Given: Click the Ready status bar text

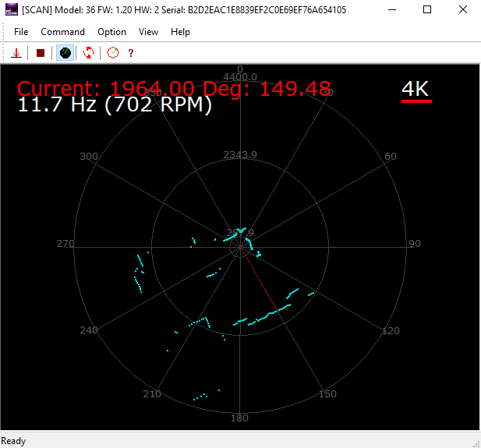Looking at the screenshot, I should click(13, 441).
